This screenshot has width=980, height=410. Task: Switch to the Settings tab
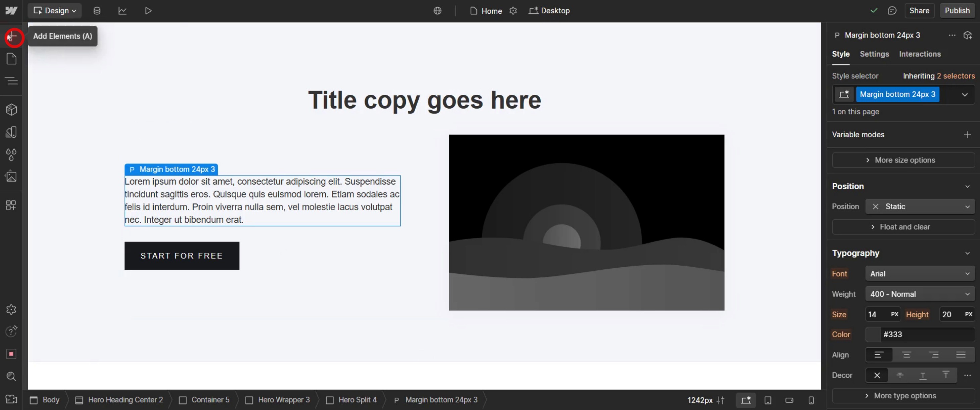point(874,54)
